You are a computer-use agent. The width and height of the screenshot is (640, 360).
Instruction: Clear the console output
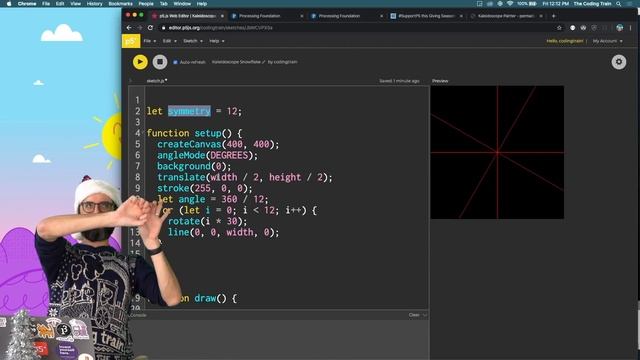(x=414, y=315)
